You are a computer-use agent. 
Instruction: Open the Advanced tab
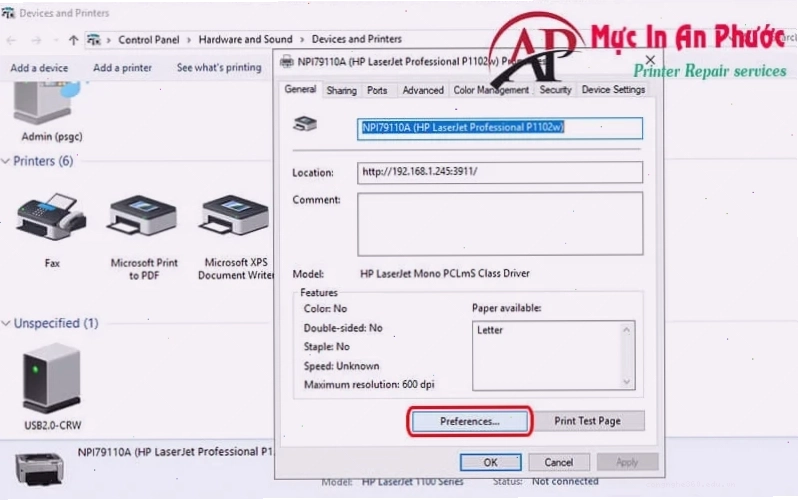pos(423,90)
